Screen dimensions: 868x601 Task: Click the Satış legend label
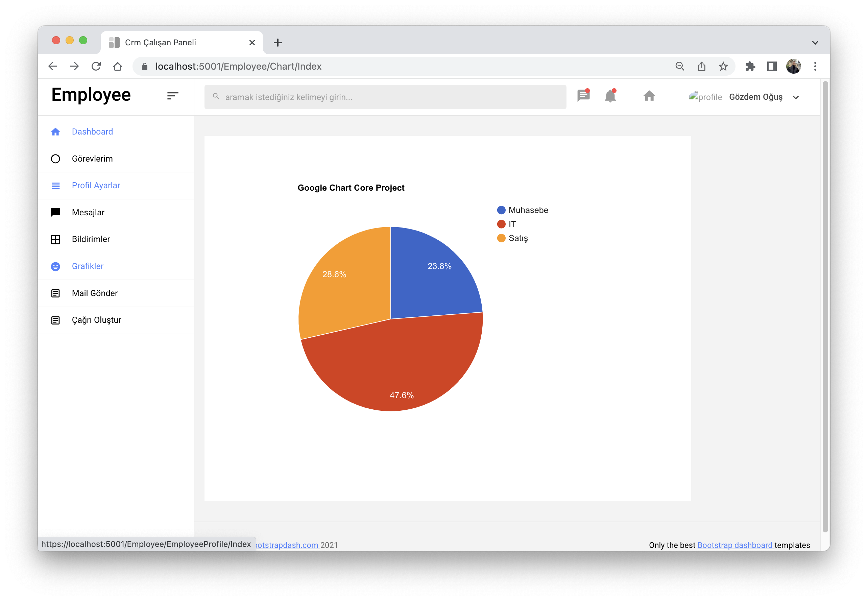coord(518,238)
